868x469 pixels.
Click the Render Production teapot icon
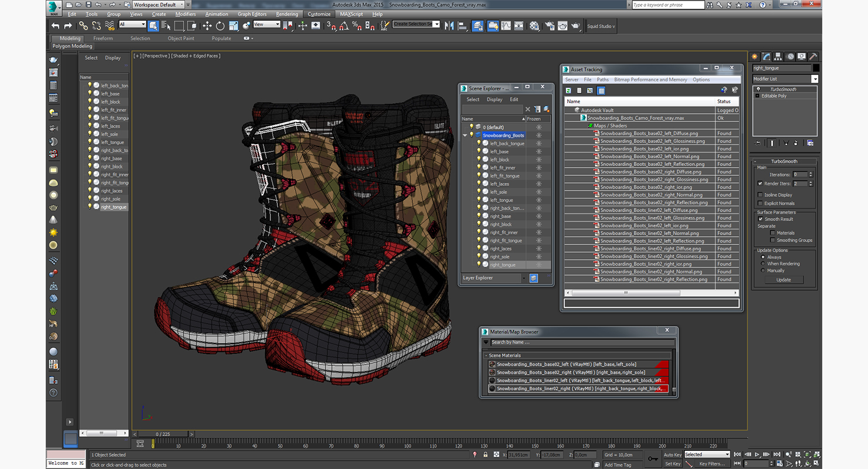(576, 26)
